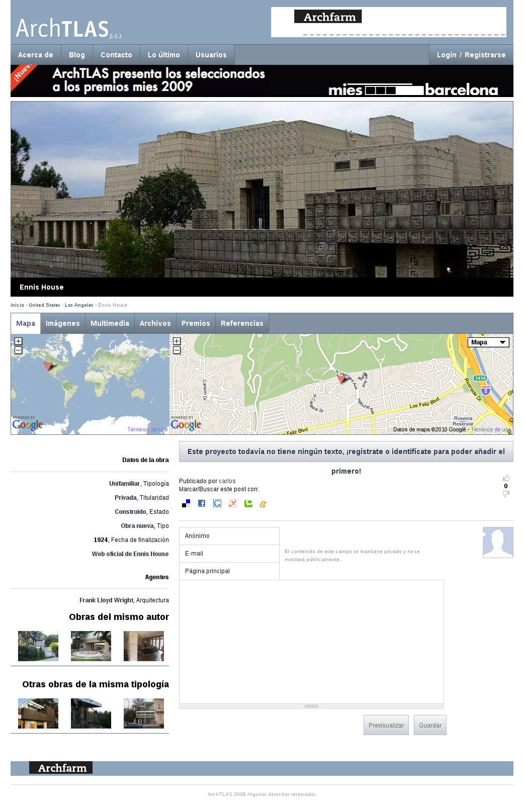The height and width of the screenshot is (812, 524).
Task: Bookmark post with Yahoo icon
Action: pyautogui.click(x=233, y=503)
